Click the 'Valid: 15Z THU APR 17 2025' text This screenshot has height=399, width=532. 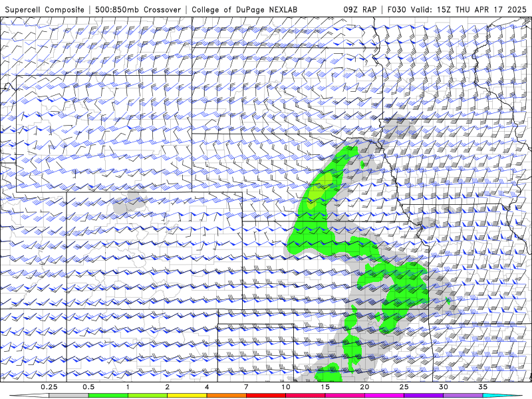click(x=469, y=9)
